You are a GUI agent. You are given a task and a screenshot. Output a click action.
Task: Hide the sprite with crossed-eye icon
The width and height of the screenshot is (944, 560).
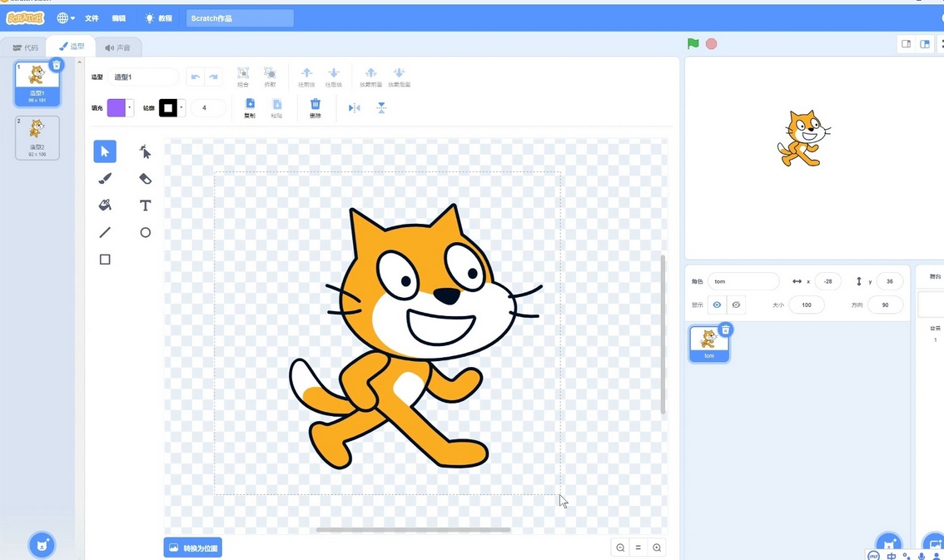[x=736, y=305]
